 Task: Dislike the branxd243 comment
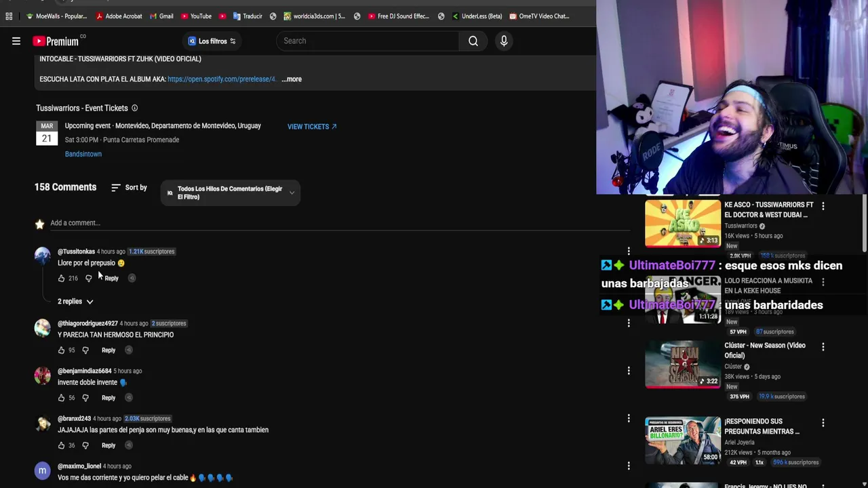(x=85, y=445)
